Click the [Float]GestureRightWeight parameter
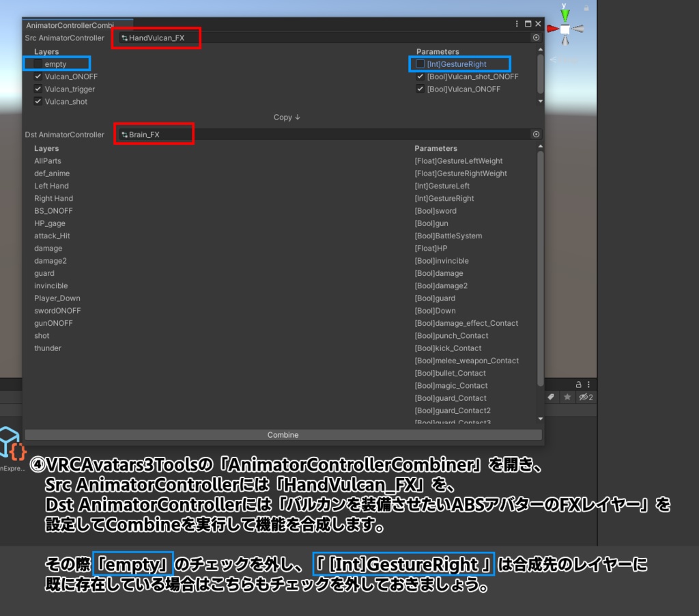The width and height of the screenshot is (699, 616). point(461,173)
